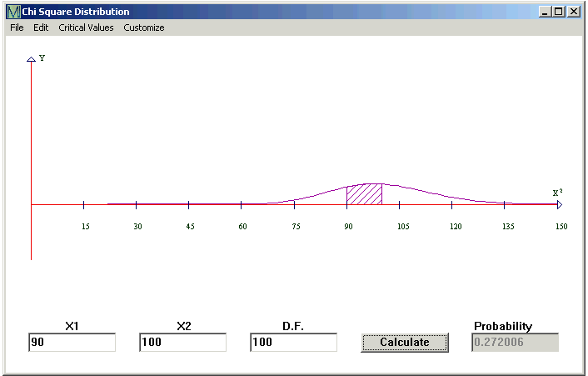Click the Probability result field

[516, 342]
